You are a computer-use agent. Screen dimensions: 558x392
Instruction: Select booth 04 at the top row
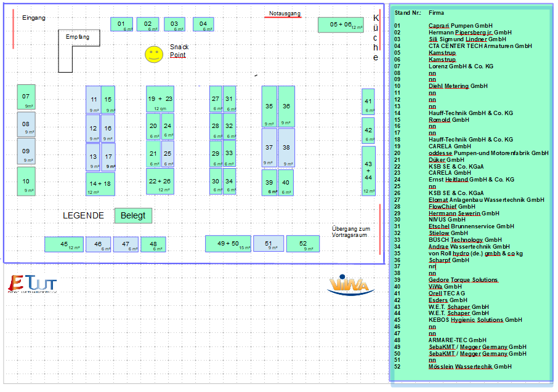coord(203,24)
